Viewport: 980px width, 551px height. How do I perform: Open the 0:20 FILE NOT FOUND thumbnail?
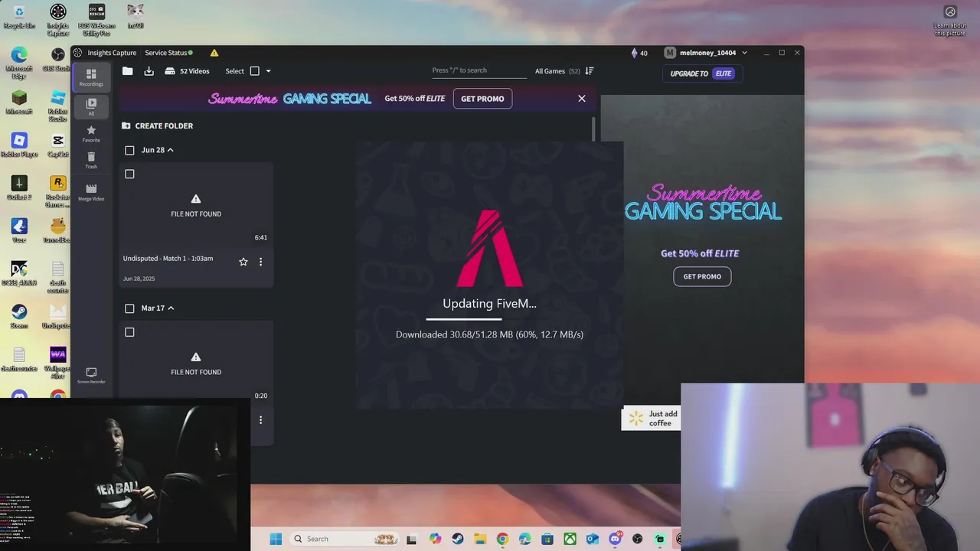pos(196,364)
